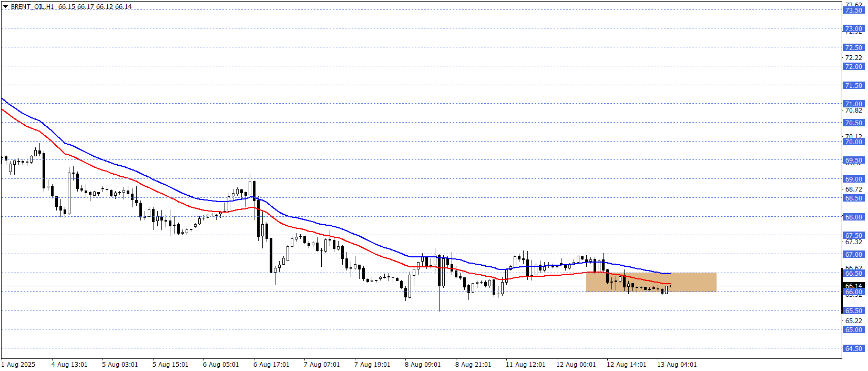Select the orange shaded rectangle zone

[x=651, y=282]
